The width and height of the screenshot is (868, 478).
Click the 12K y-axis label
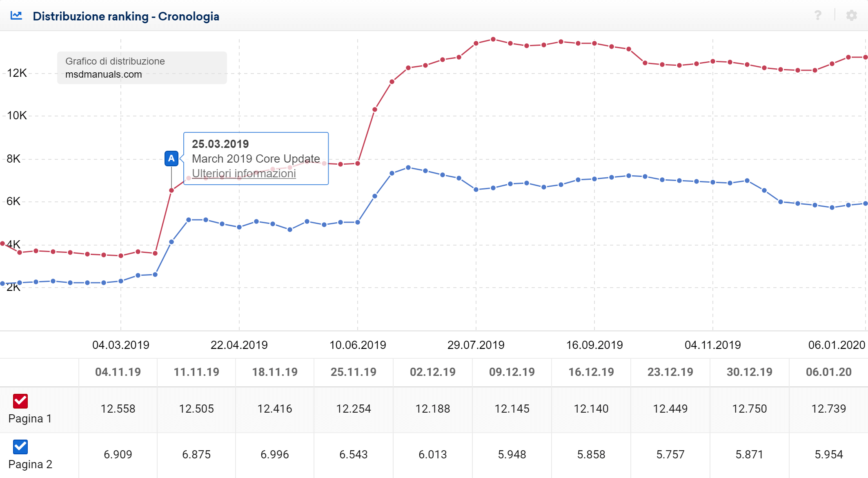[17, 73]
